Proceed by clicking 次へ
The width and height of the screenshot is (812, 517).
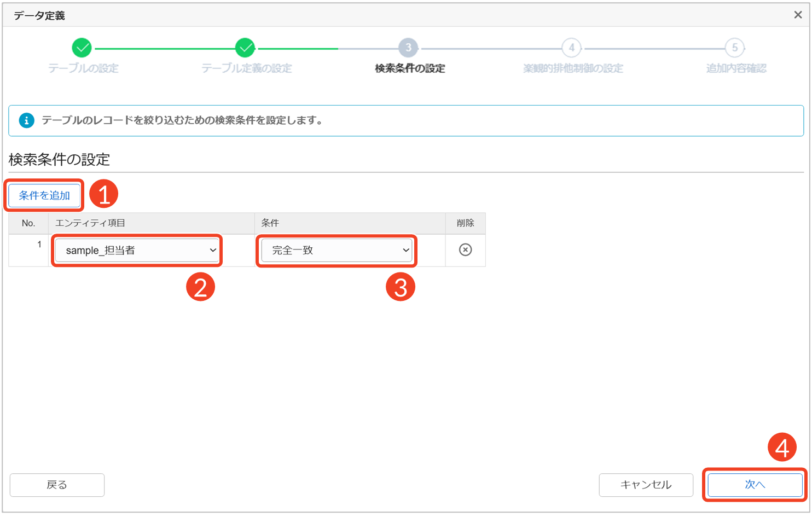click(755, 485)
